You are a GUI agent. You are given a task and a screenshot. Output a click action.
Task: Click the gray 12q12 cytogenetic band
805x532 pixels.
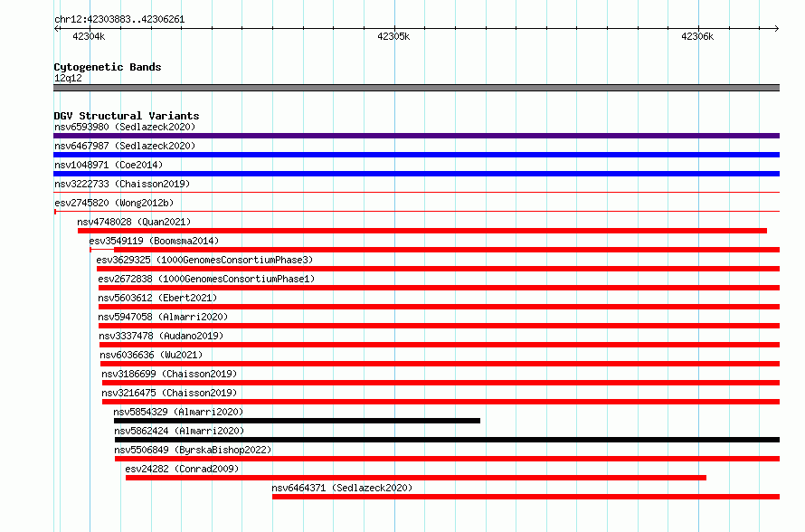[x=416, y=88]
